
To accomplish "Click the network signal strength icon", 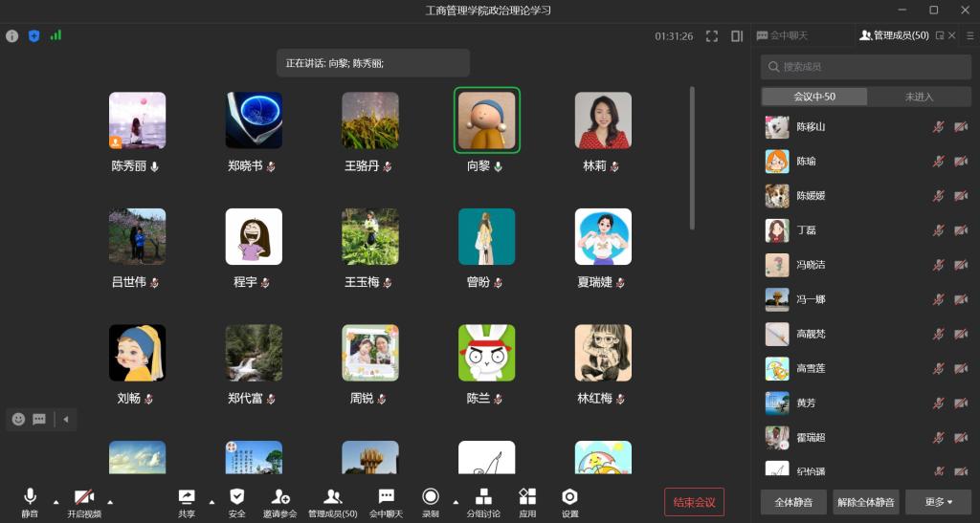I will click(x=56, y=35).
